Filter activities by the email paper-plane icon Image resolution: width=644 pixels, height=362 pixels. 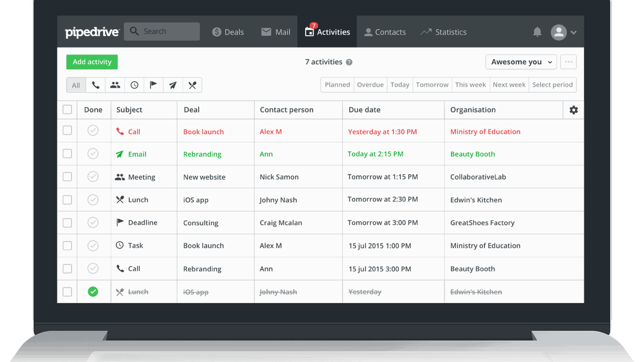point(173,85)
